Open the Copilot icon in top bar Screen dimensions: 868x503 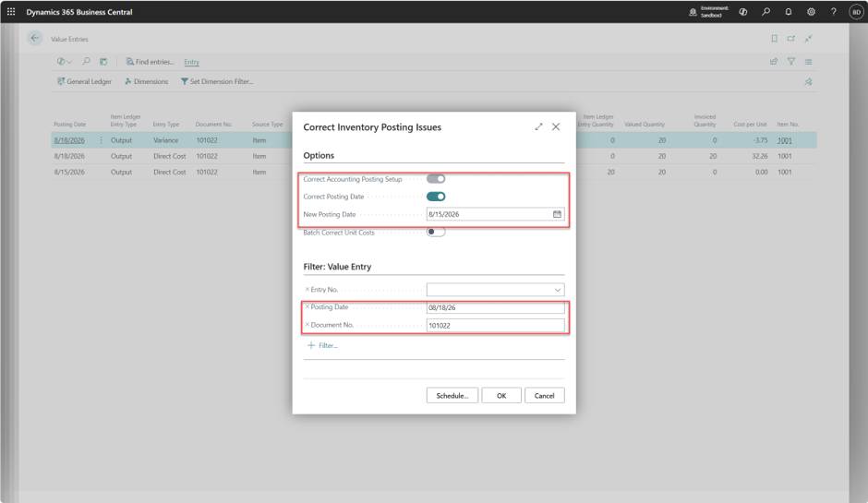(x=743, y=12)
